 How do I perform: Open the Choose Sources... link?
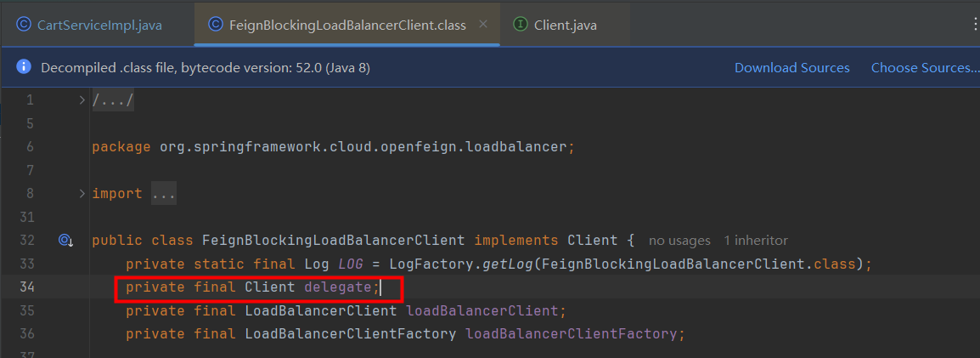pos(925,68)
